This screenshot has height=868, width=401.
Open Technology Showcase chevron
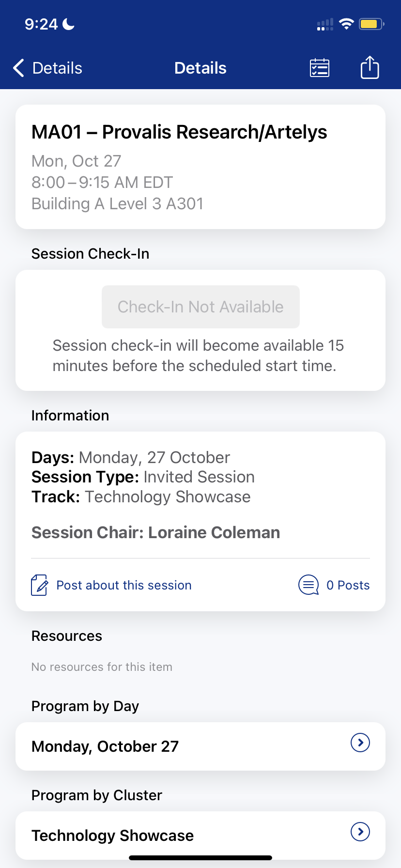click(360, 832)
